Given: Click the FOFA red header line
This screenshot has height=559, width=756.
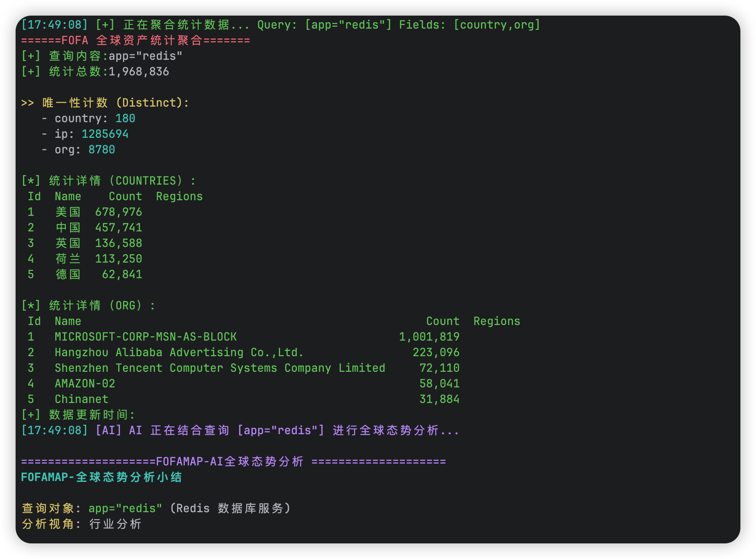Looking at the screenshot, I should 136,40.
